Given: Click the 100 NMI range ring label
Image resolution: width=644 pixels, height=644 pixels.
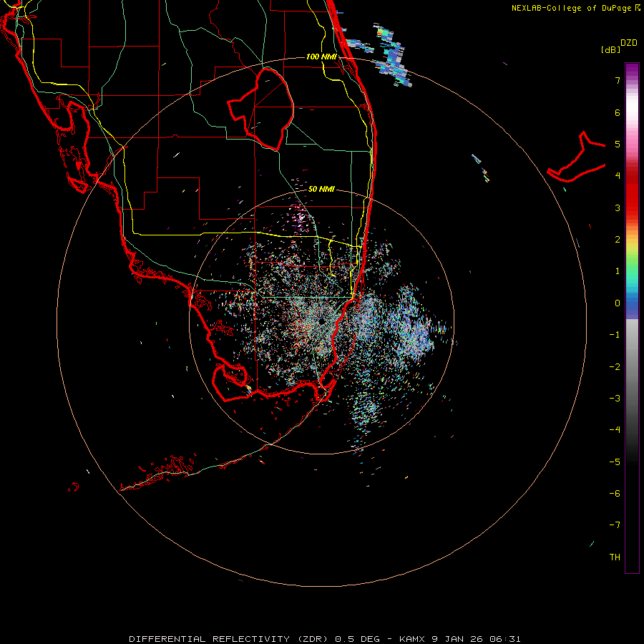Looking at the screenshot, I should (321, 57).
